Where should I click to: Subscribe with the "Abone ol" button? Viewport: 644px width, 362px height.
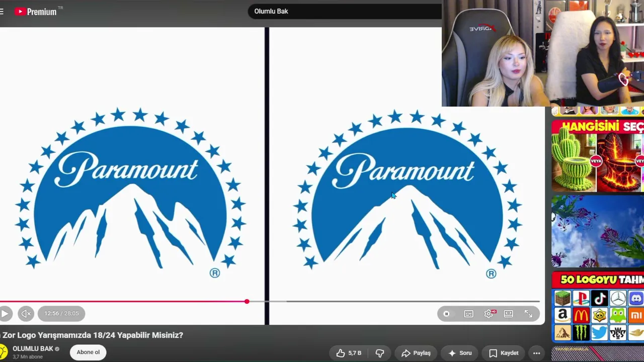88,352
